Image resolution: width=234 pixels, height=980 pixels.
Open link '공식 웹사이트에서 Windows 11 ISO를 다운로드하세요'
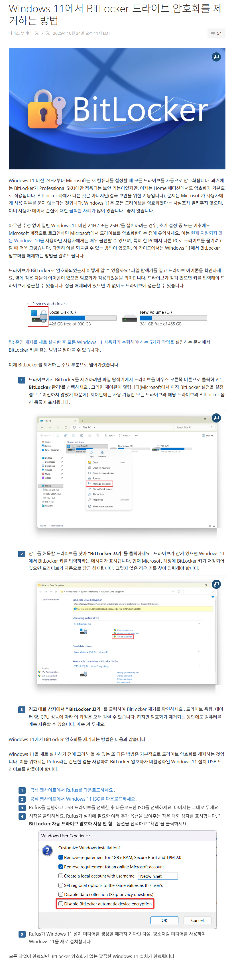(82, 799)
